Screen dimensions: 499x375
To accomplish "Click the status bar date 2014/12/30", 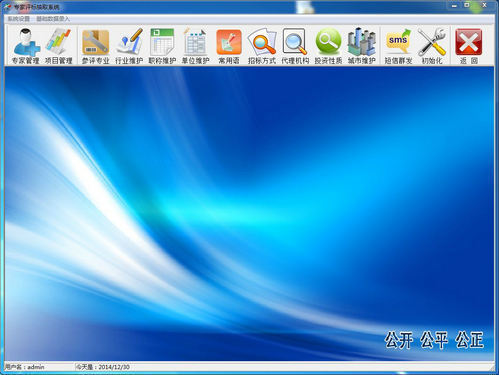I will pos(114,367).
